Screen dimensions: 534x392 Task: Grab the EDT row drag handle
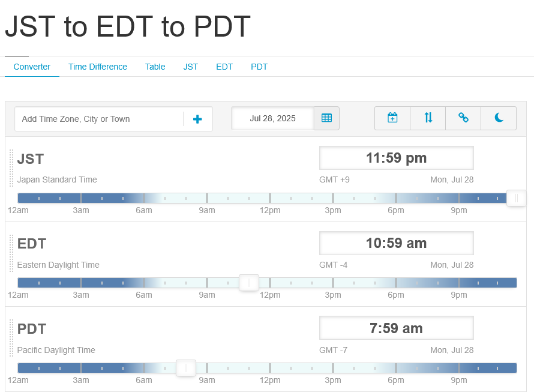pyautogui.click(x=11, y=253)
